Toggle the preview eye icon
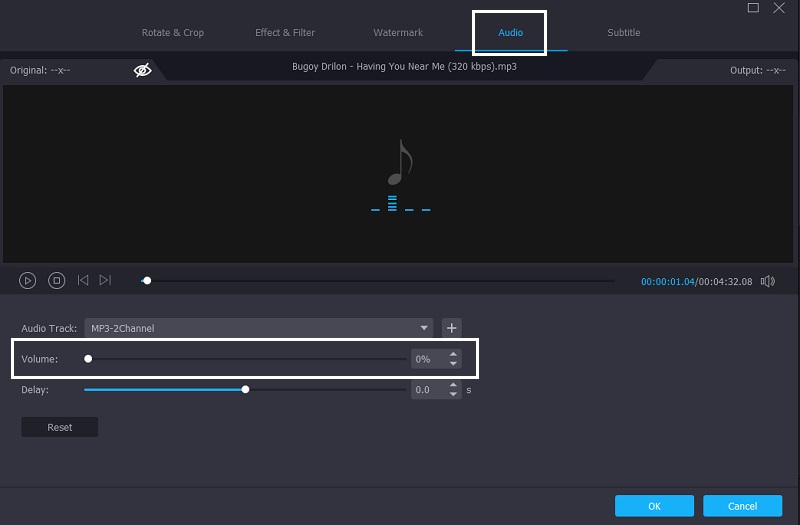Image resolution: width=800 pixels, height=525 pixels. [x=143, y=70]
